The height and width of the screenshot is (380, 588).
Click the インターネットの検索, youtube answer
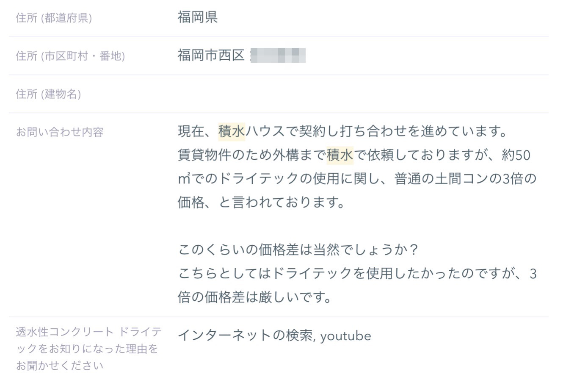(x=274, y=336)
